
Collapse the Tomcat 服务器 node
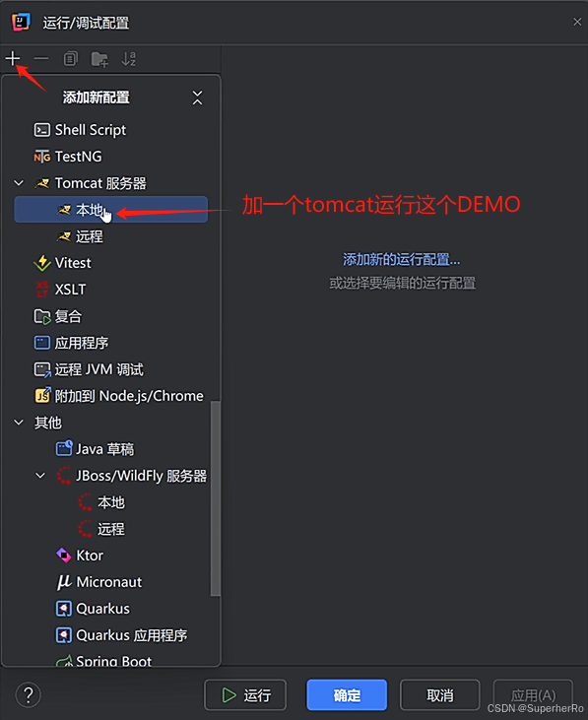pos(19,183)
